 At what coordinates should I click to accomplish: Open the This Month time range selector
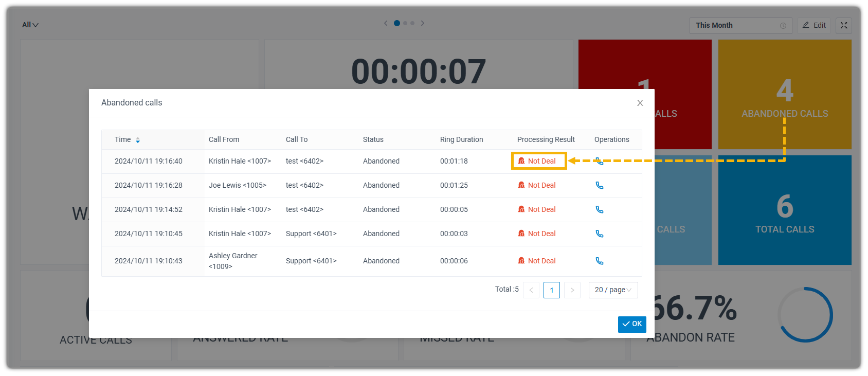click(x=740, y=25)
